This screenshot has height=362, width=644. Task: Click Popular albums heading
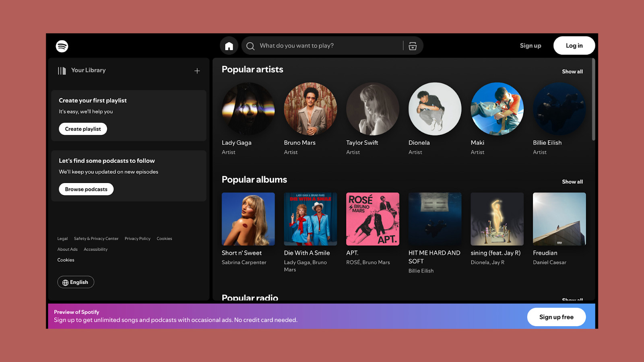click(254, 180)
